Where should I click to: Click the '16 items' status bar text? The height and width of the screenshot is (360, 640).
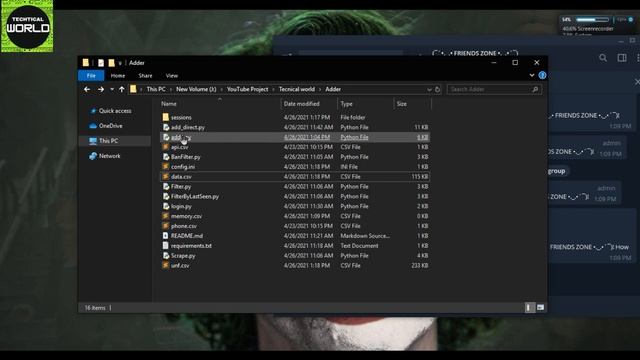point(95,308)
